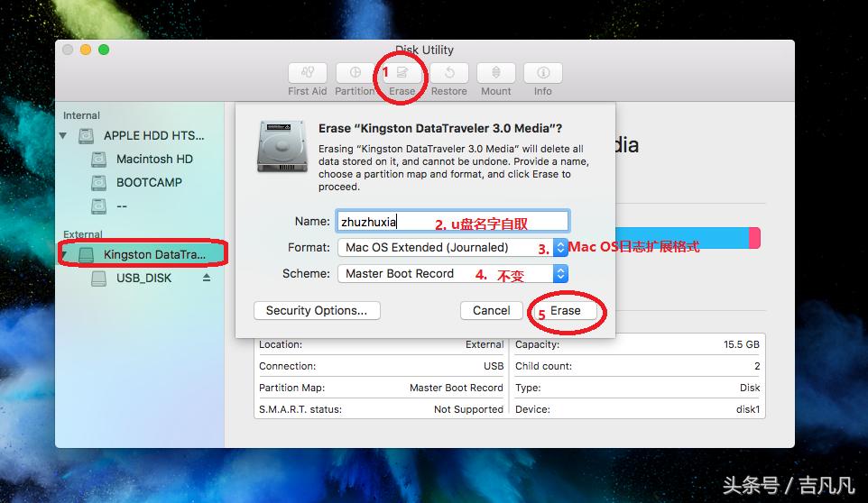The image size is (868, 503).
Task: Click the Mount toolbar icon
Action: 495,73
